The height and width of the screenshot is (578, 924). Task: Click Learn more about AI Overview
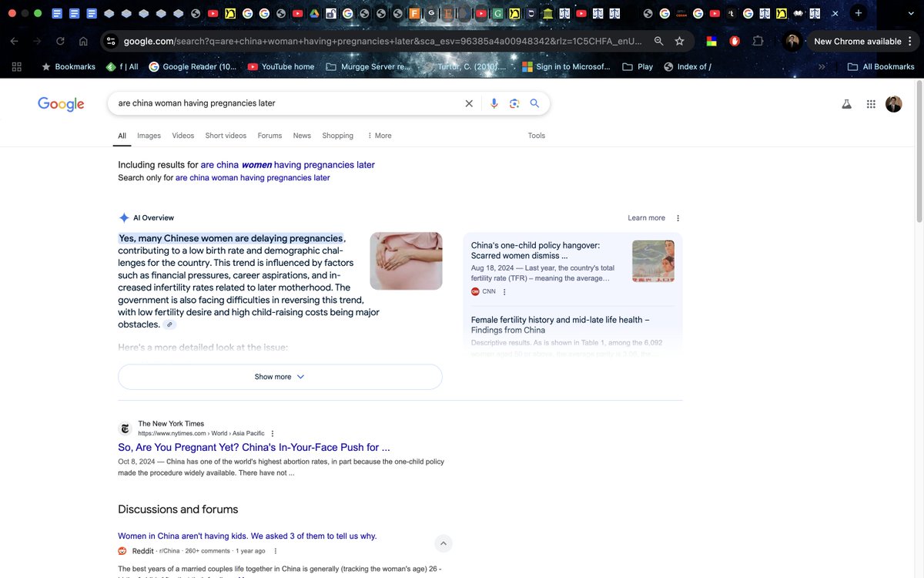click(646, 218)
